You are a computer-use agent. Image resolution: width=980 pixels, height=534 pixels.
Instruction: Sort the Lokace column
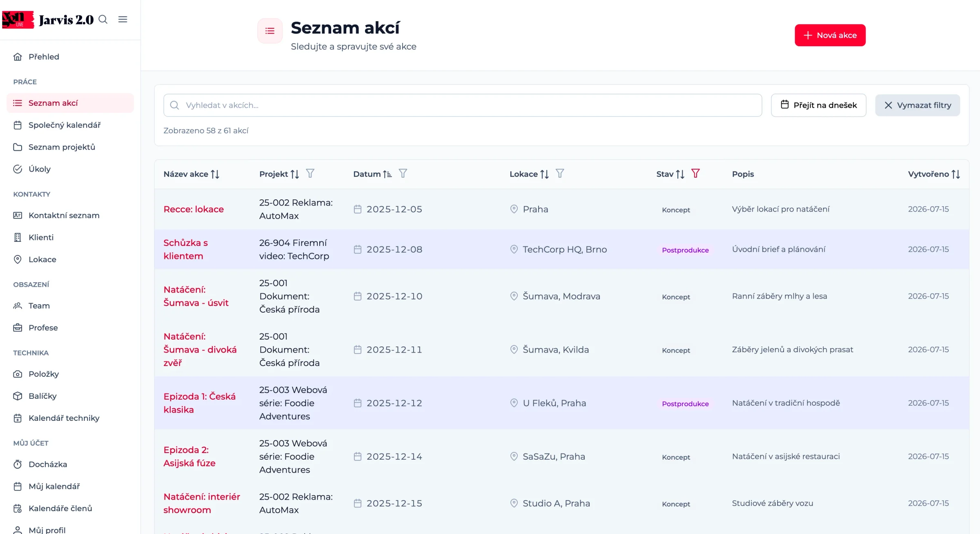[x=544, y=174]
